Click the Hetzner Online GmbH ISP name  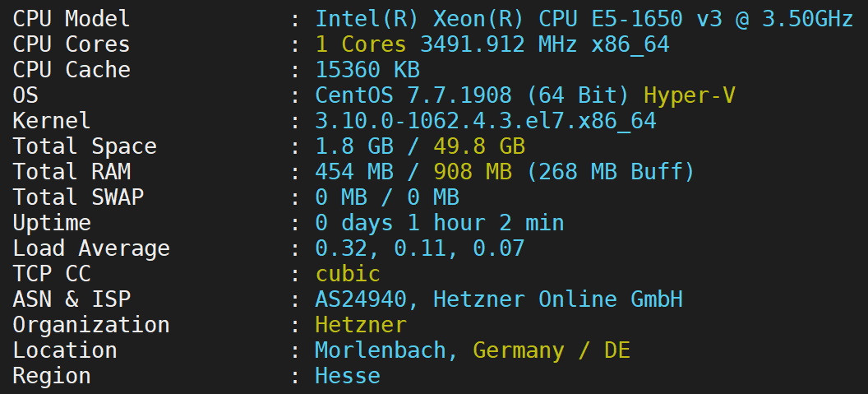point(557,299)
